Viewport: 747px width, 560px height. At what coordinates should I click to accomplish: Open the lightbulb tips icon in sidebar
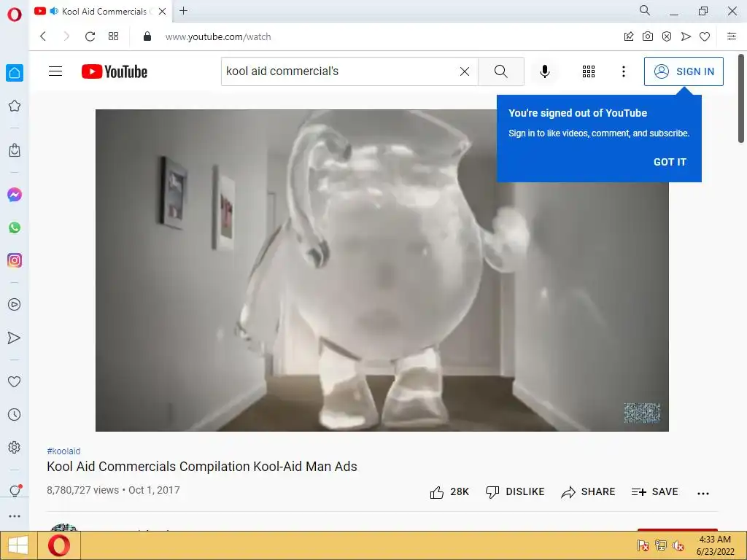[15, 491]
